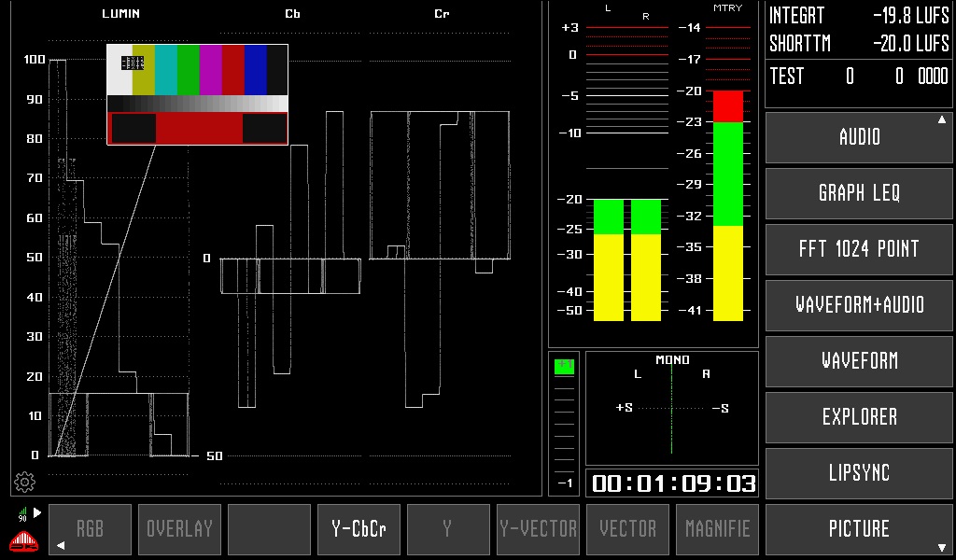Toggle the OVERLAY display mode
Viewport: 956px width, 560px height.
(179, 529)
